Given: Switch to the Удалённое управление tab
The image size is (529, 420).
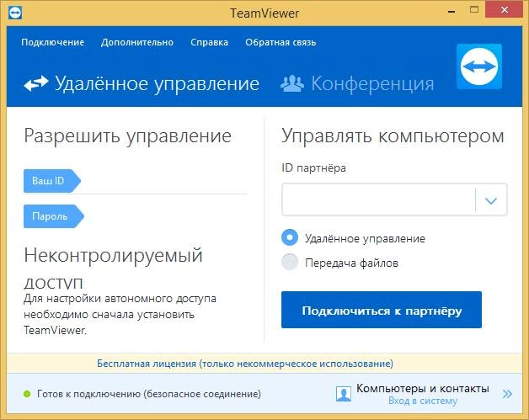Looking at the screenshot, I should 142,83.
